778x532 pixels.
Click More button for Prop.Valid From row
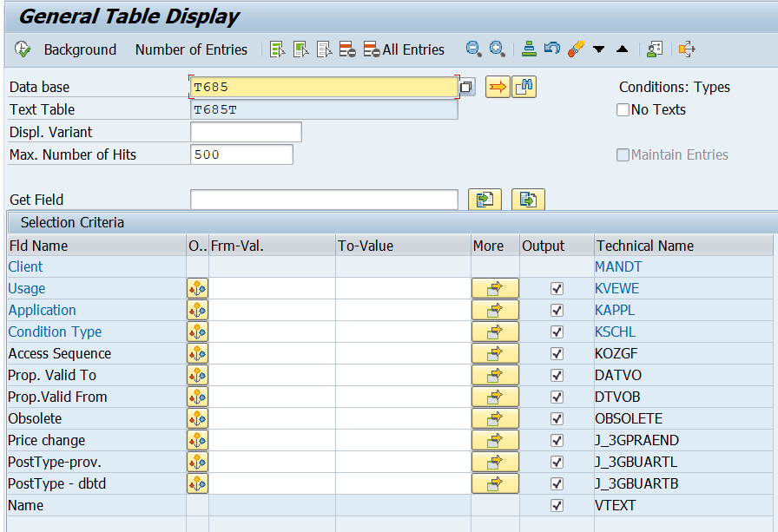495,397
